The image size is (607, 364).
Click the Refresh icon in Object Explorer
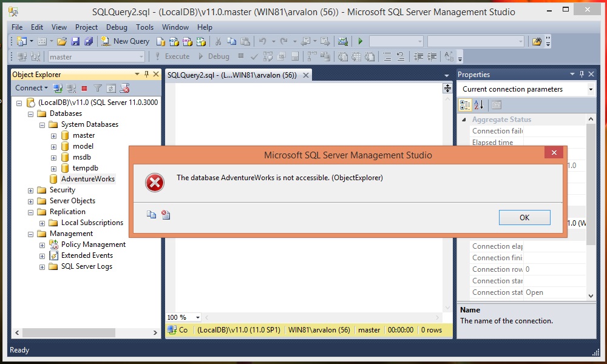pos(111,89)
